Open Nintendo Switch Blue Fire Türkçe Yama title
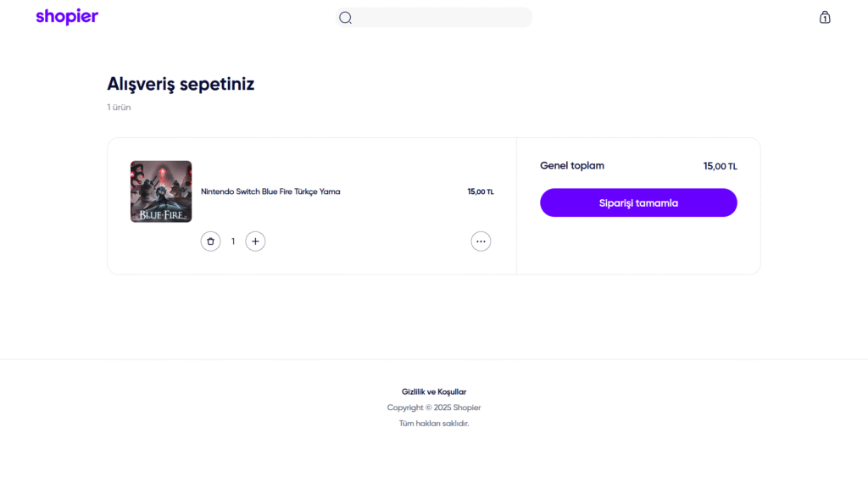Image resolution: width=868 pixels, height=488 pixels. (x=270, y=191)
